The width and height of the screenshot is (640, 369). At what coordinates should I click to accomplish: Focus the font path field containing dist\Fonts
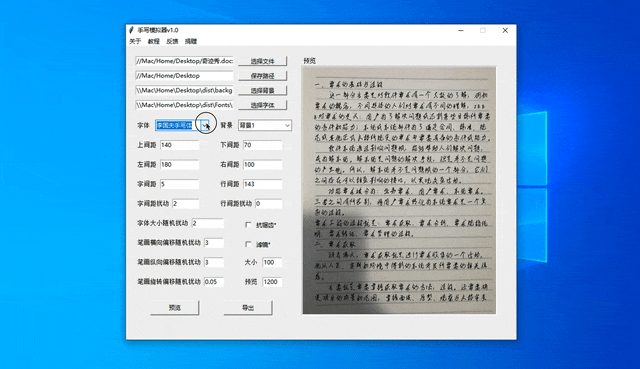[x=184, y=105]
